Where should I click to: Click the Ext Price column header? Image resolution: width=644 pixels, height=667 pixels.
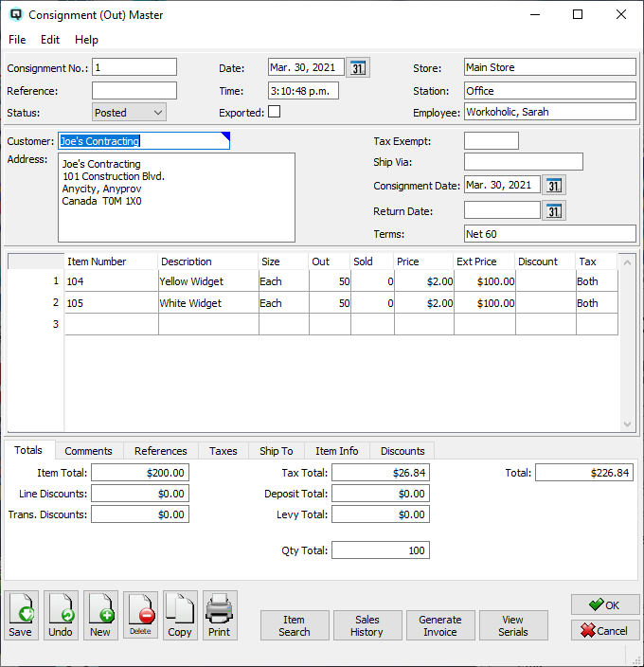point(484,261)
